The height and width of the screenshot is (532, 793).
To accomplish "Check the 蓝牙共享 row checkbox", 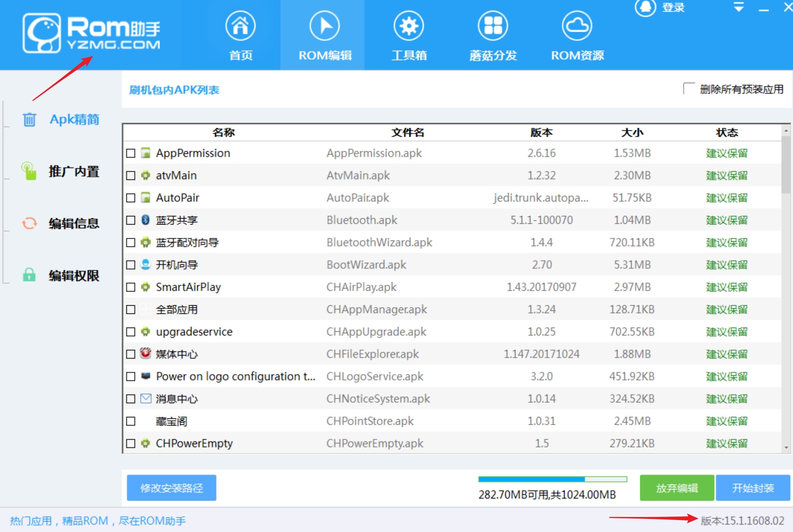I will coord(131,220).
